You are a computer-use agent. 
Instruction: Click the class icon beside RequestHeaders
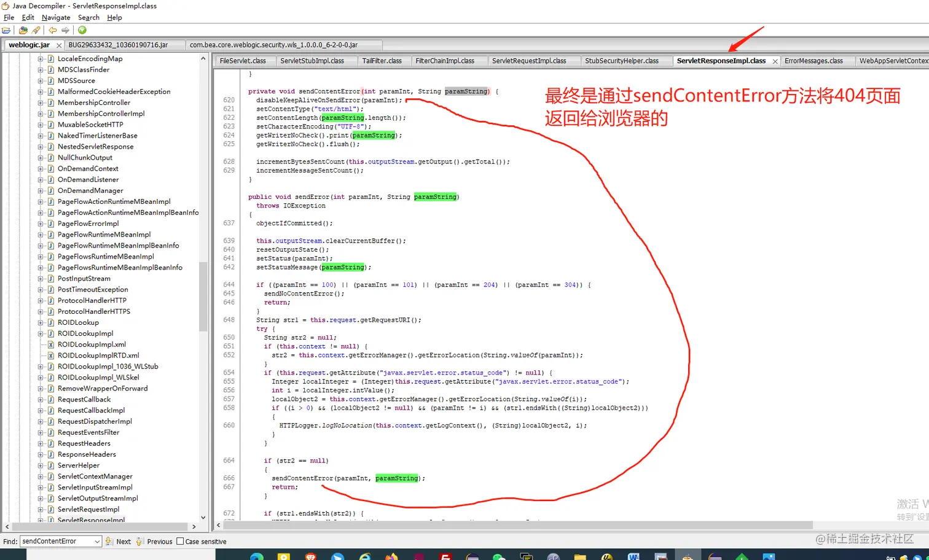pos(51,444)
